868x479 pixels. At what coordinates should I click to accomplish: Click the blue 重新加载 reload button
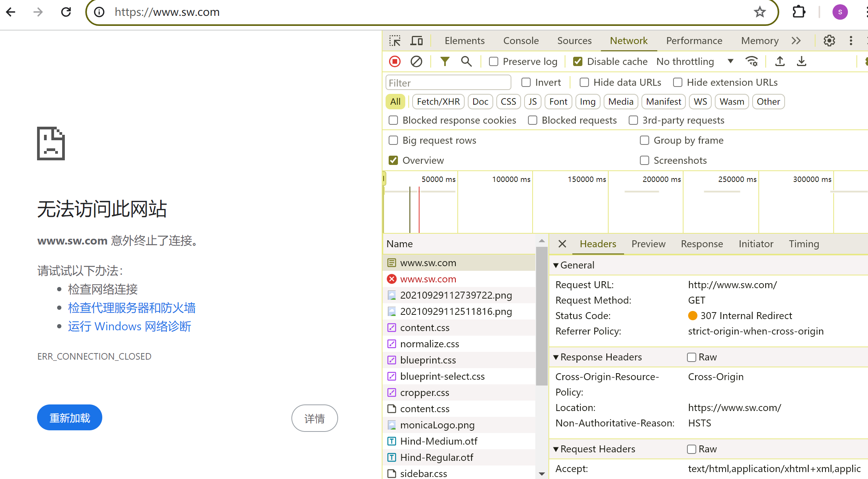click(x=69, y=418)
